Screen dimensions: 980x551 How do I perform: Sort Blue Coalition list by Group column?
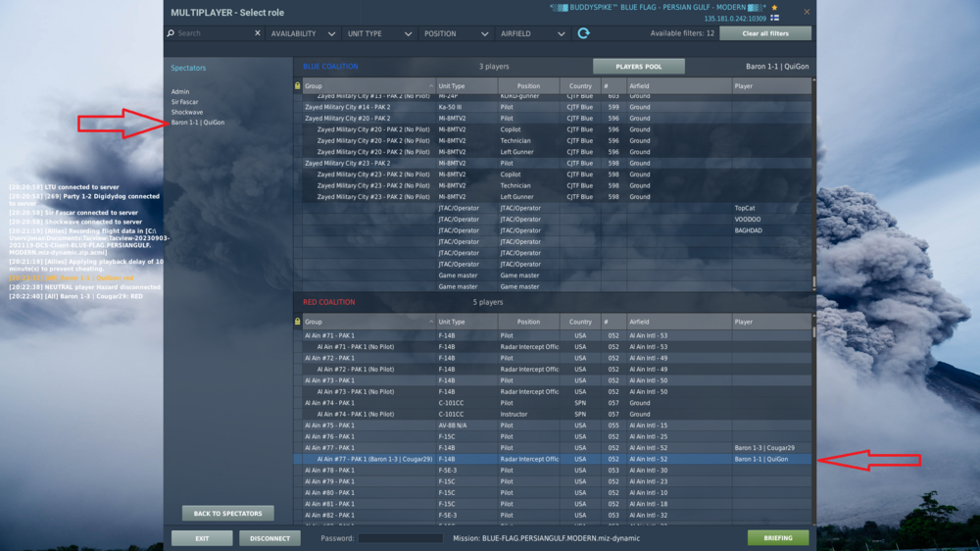[x=368, y=85]
